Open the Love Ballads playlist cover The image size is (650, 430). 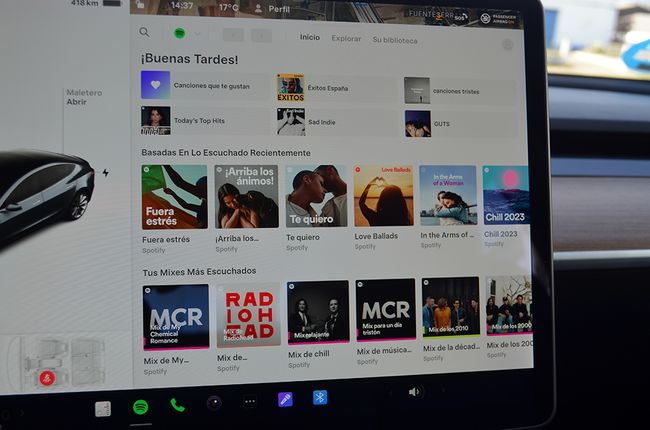coord(383,196)
